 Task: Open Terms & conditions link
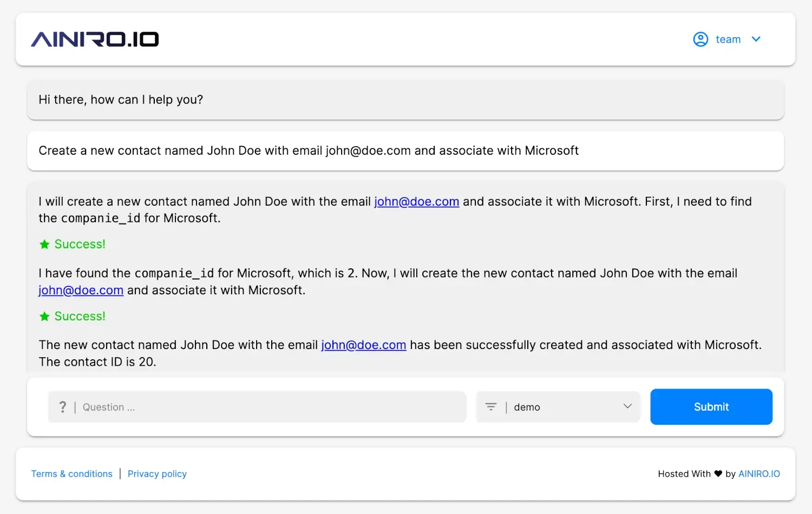[72, 474]
